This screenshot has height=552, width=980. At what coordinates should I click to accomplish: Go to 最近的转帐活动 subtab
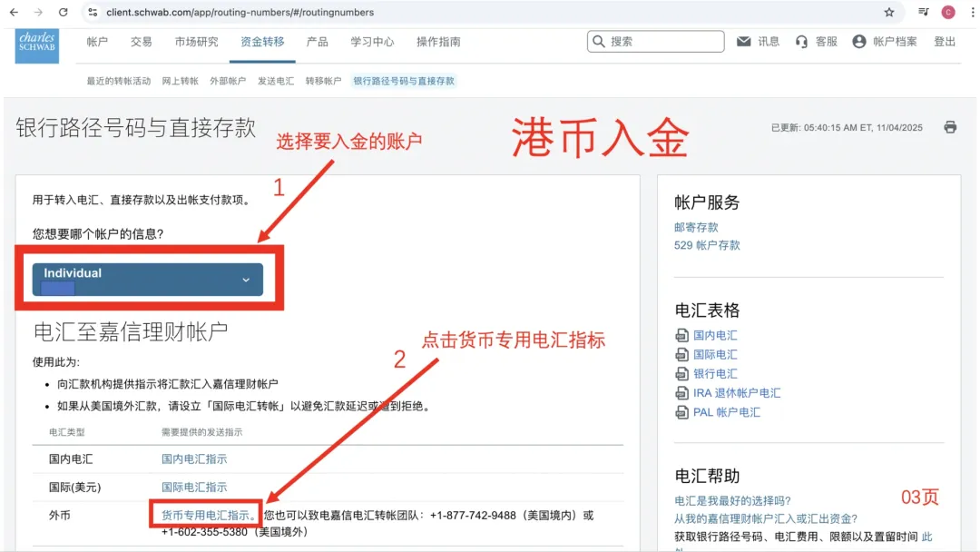click(119, 82)
